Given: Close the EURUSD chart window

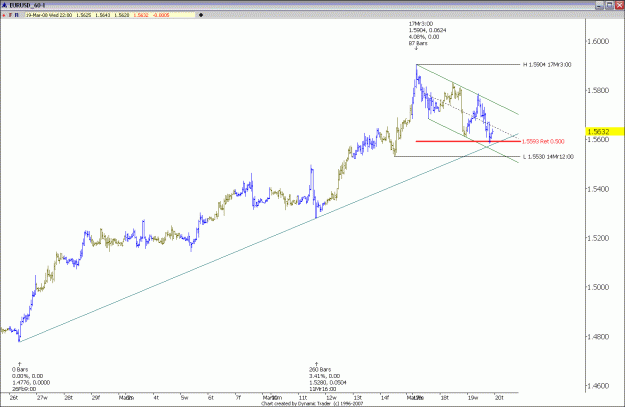Looking at the screenshot, I should (x=619, y=5).
